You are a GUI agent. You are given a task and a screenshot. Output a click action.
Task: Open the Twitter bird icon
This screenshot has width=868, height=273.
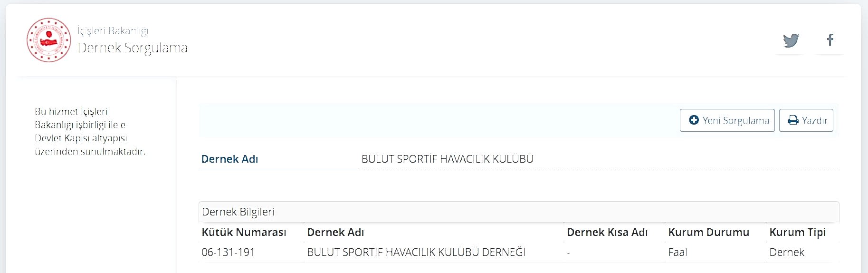coord(791,40)
